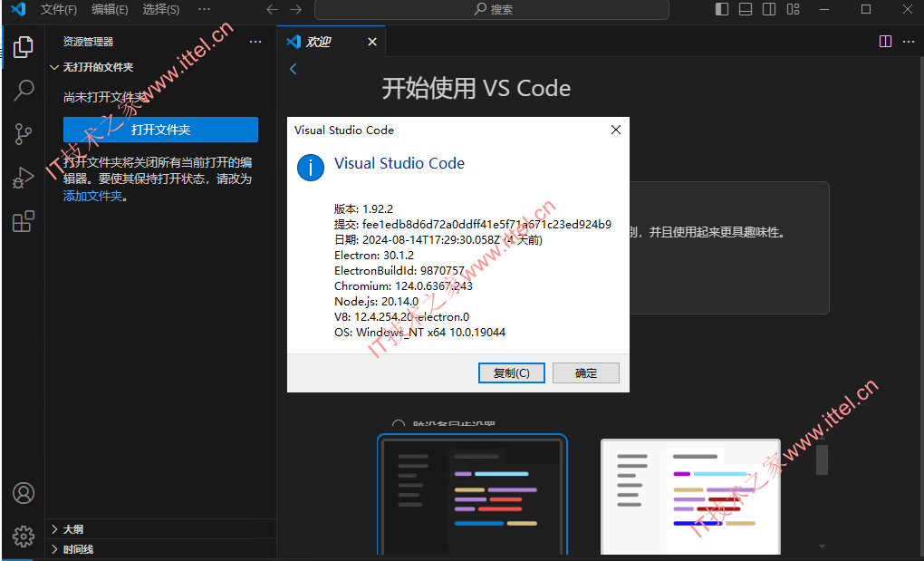
Task: Open the Search view in activity bar
Action: (x=23, y=90)
